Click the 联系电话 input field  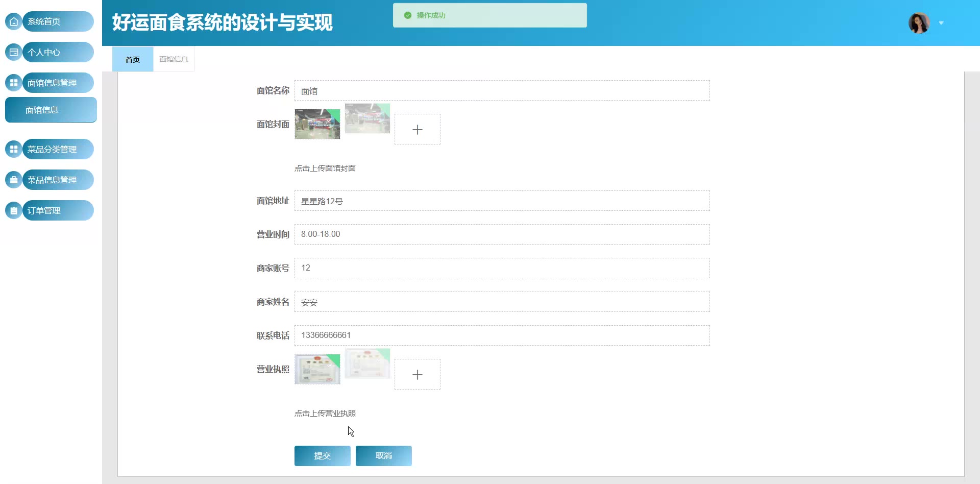coord(502,335)
